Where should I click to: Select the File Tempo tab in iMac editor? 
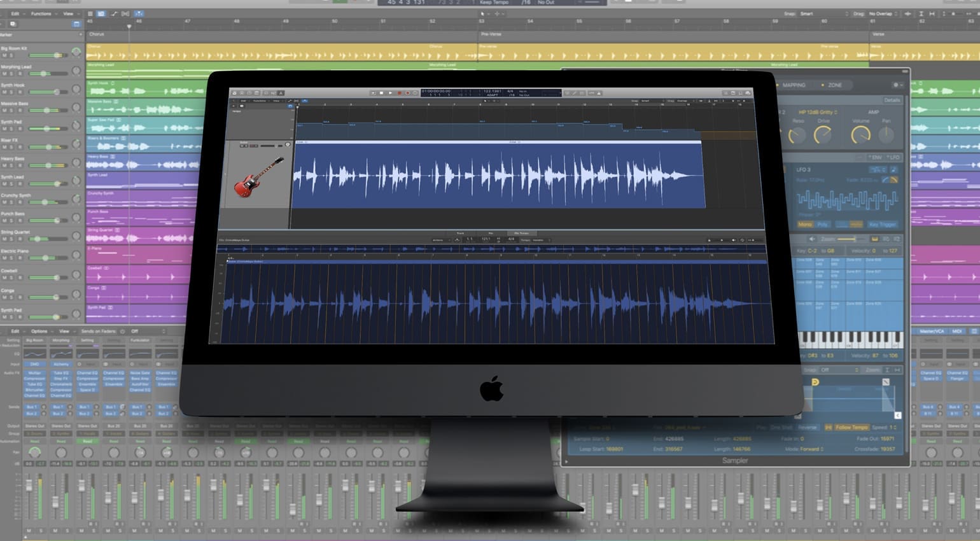[x=521, y=233]
